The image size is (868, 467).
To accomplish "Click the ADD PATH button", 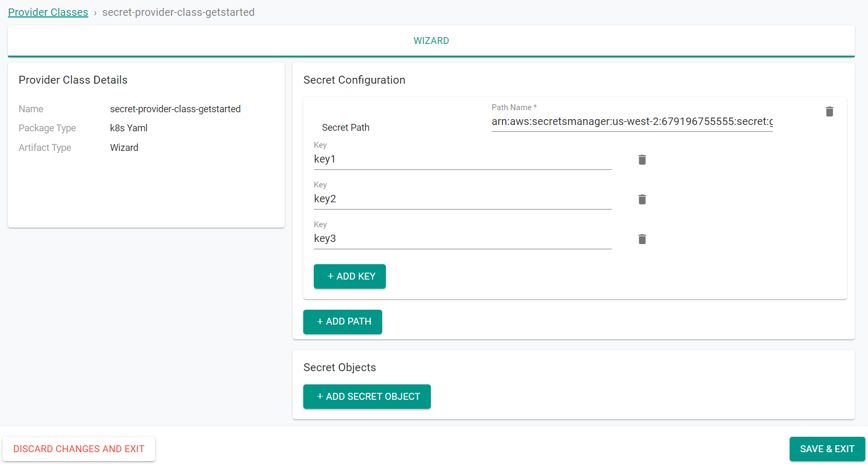I will click(x=342, y=322).
